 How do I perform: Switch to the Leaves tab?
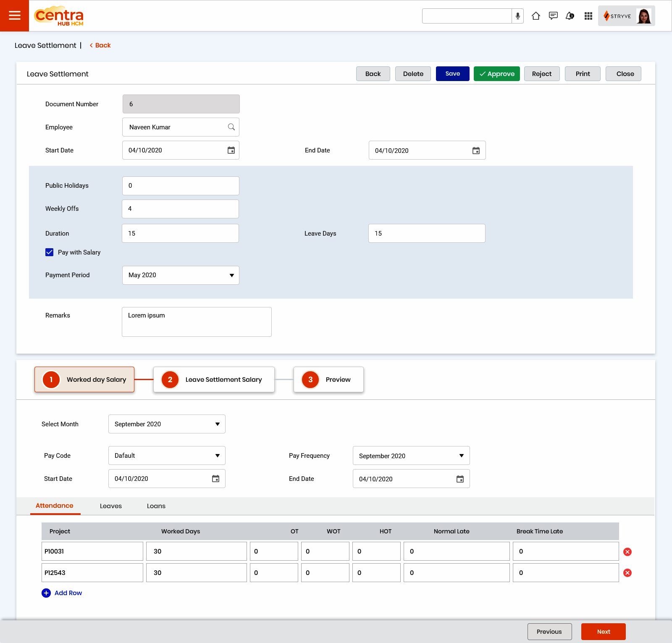pyautogui.click(x=111, y=506)
